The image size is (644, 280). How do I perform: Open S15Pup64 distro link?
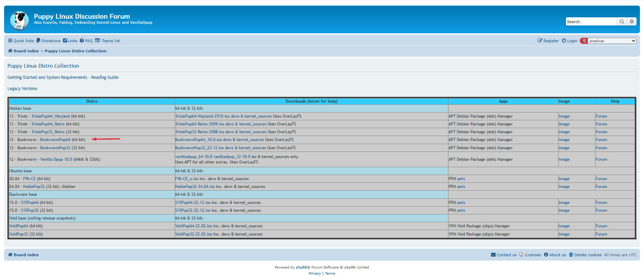pos(30,203)
